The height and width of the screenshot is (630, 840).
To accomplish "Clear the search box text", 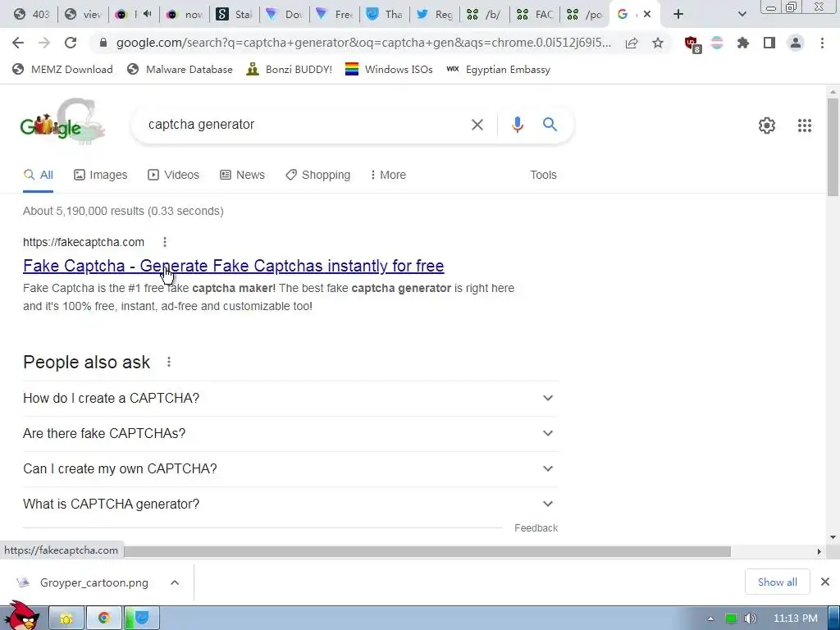I will tap(477, 125).
